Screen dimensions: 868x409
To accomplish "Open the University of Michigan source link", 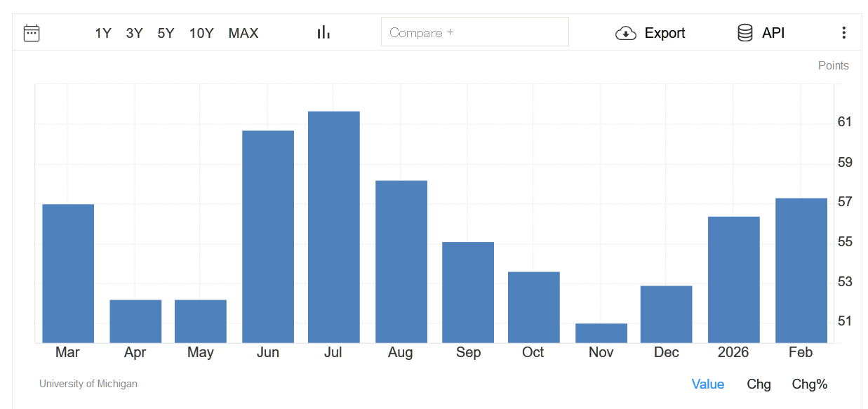I will tap(88, 384).
